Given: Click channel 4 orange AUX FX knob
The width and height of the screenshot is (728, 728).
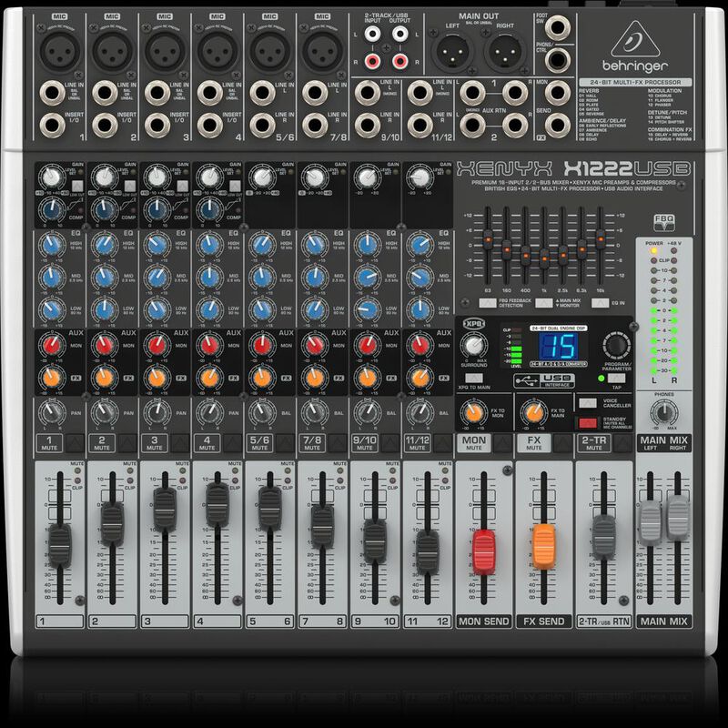Looking at the screenshot, I should click(x=209, y=377).
